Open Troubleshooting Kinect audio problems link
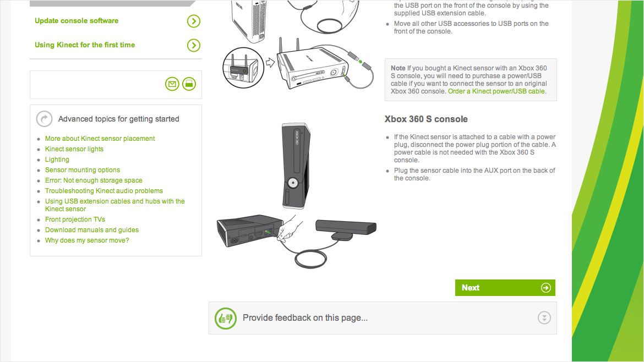644x362 pixels. pyautogui.click(x=104, y=191)
